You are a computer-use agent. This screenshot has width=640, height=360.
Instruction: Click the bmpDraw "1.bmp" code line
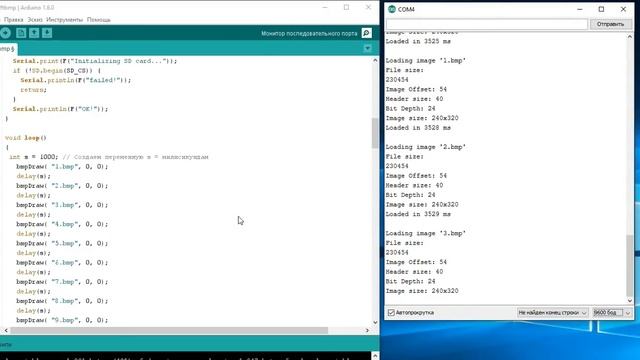click(x=62, y=167)
